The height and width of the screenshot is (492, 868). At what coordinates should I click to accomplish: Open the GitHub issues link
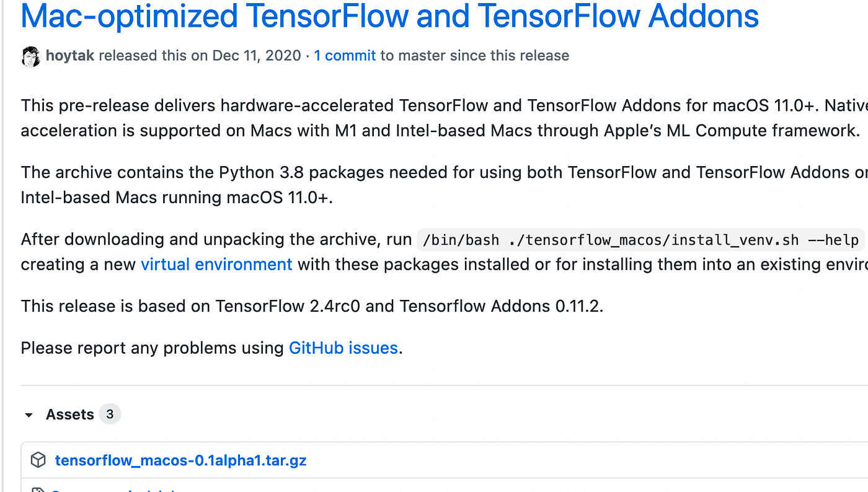pyautogui.click(x=343, y=348)
